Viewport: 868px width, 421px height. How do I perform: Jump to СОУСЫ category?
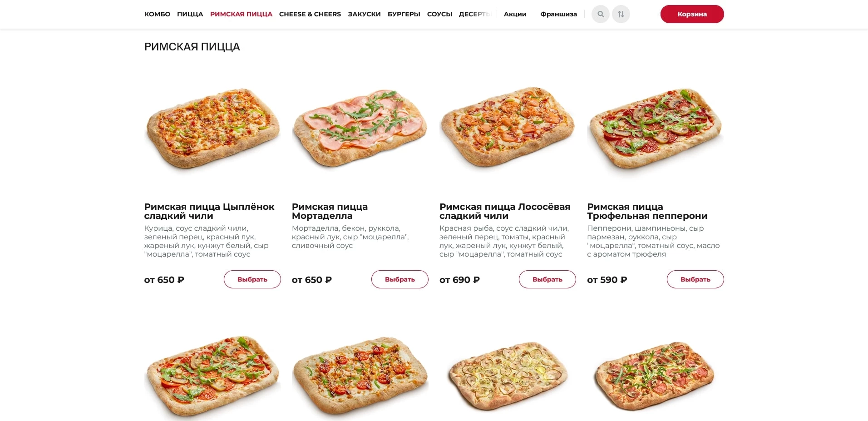pyautogui.click(x=439, y=14)
